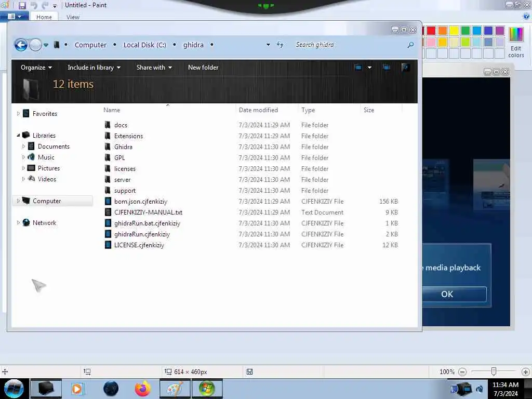Viewport: 532px width, 399px height.
Task: Select the support folder icon
Action: [x=108, y=190]
